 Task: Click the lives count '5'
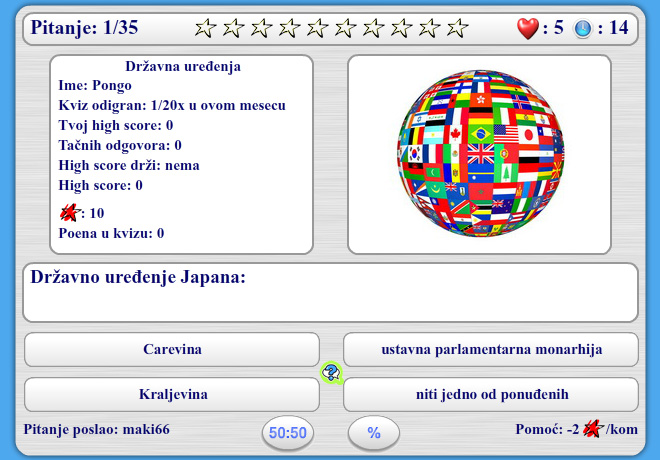pos(558,28)
